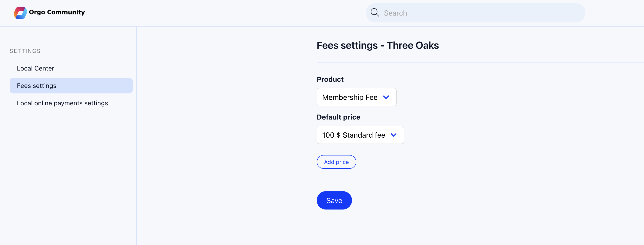Click the Product field label
The height and width of the screenshot is (245, 644).
click(330, 79)
